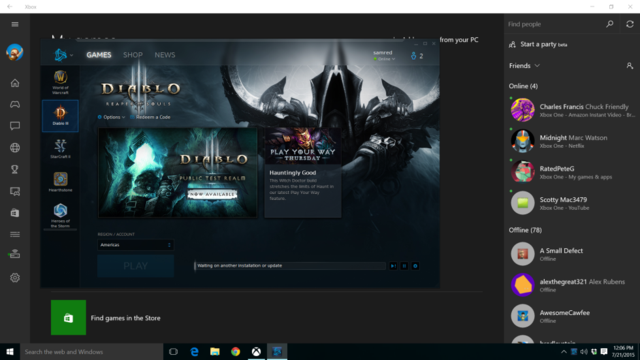Open Xbox Settings gear
The image size is (640, 360).
click(x=15, y=278)
